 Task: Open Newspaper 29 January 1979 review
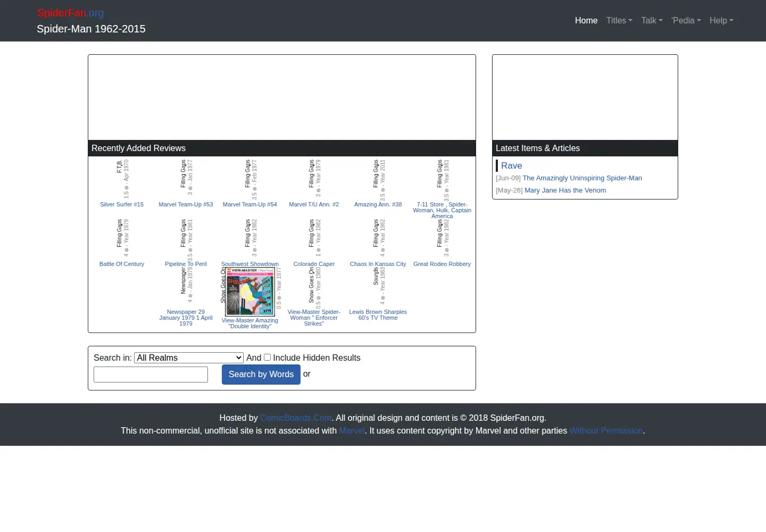point(186,318)
